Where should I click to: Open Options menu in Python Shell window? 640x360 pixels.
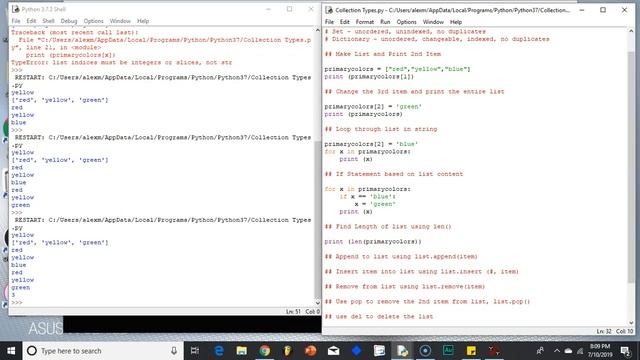click(93, 21)
